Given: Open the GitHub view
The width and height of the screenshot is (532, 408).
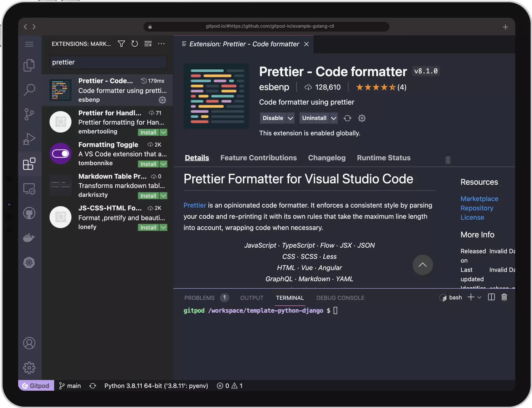Looking at the screenshot, I should 29,213.
